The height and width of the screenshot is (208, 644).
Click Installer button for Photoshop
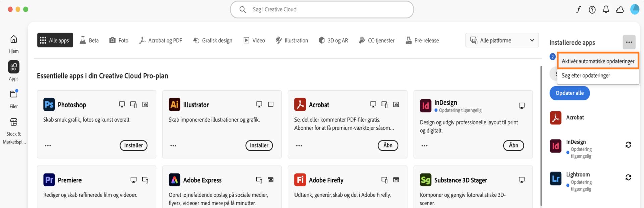[133, 145]
